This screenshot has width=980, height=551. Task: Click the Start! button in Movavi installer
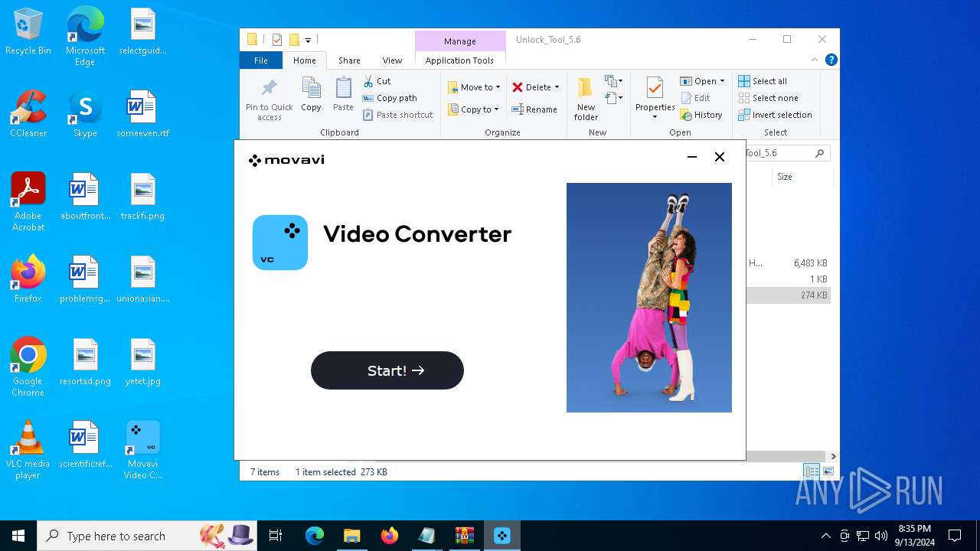pos(387,370)
